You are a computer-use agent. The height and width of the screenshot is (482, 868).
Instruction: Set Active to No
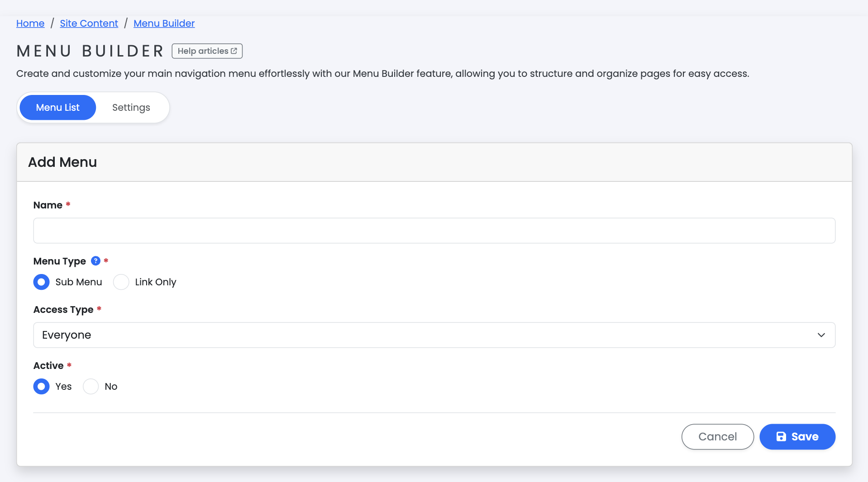coord(91,387)
